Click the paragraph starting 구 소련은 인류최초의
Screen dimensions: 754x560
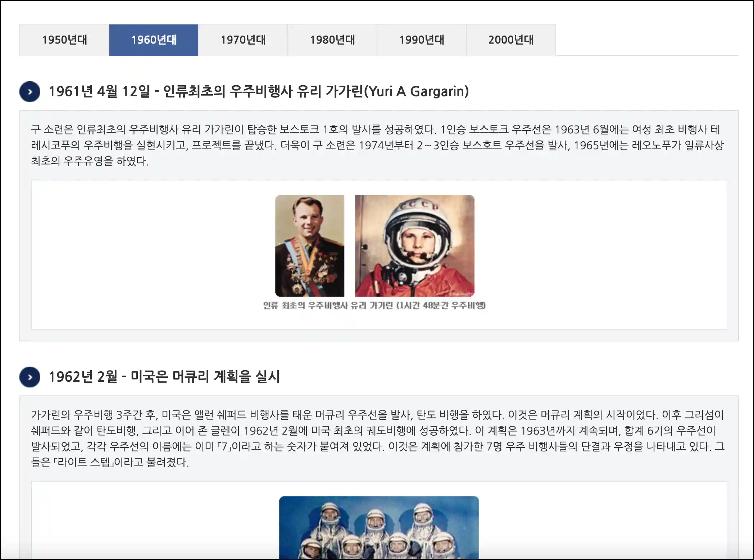(377, 145)
